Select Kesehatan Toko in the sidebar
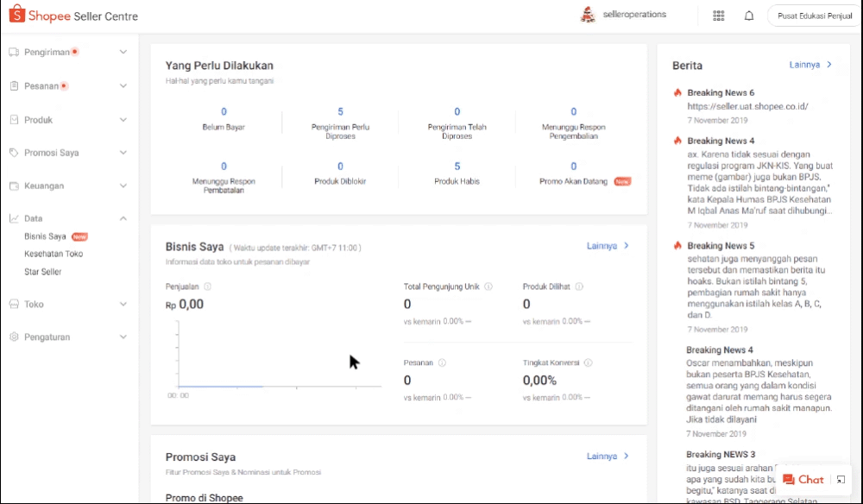The image size is (863, 504). (x=54, y=254)
